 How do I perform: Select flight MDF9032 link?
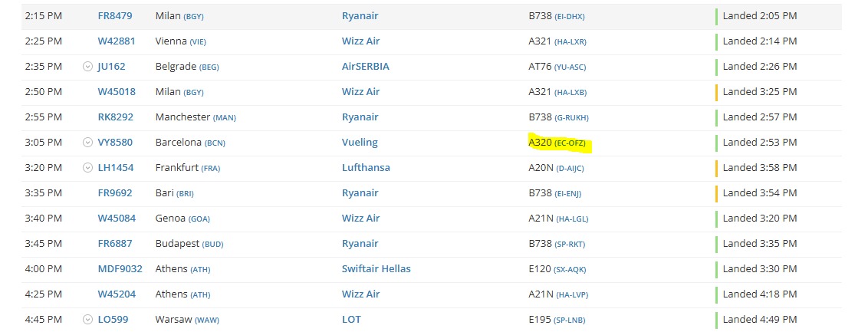[x=120, y=269]
